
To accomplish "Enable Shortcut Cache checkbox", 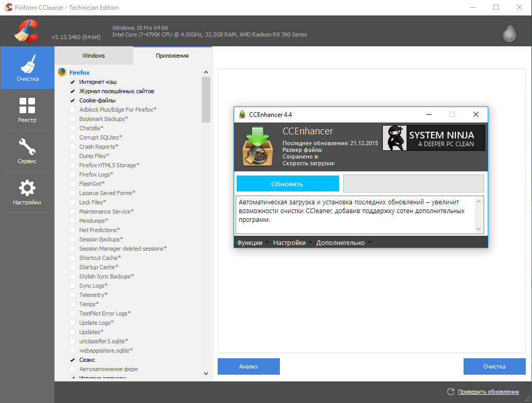I will pos(73,258).
